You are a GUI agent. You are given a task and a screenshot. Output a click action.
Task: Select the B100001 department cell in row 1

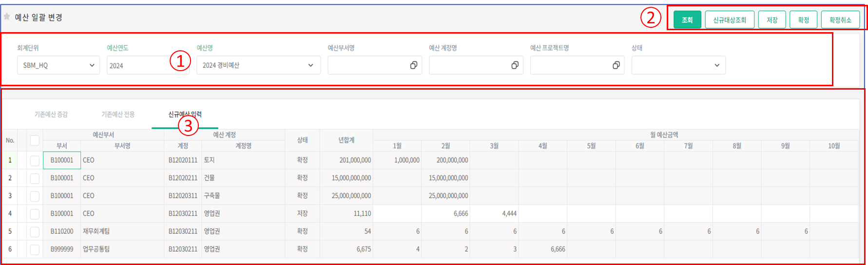(62, 160)
